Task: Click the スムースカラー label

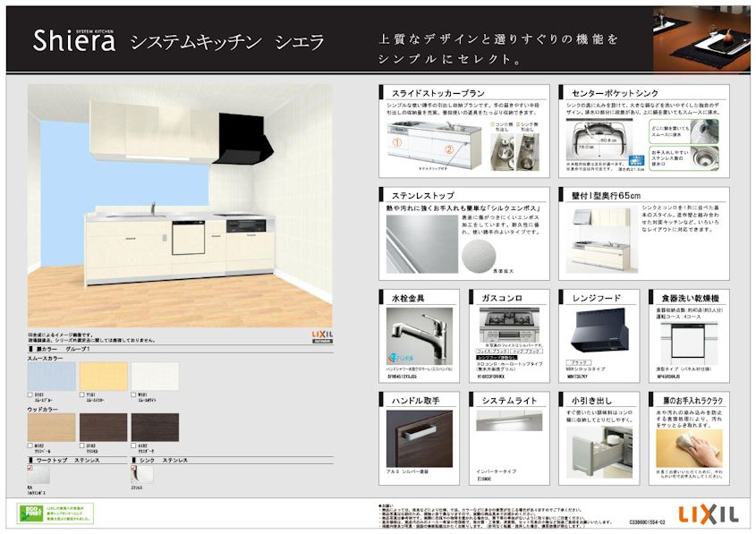Action: pyautogui.click(x=45, y=359)
